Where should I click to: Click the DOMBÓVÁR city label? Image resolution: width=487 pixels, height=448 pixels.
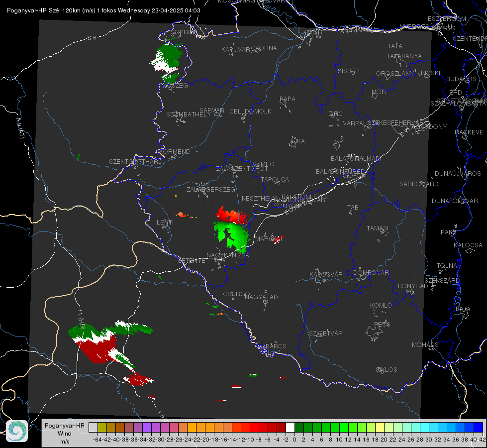click(x=371, y=273)
